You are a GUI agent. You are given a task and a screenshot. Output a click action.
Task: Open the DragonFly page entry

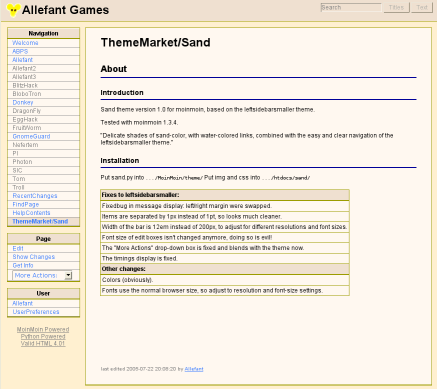click(x=27, y=111)
